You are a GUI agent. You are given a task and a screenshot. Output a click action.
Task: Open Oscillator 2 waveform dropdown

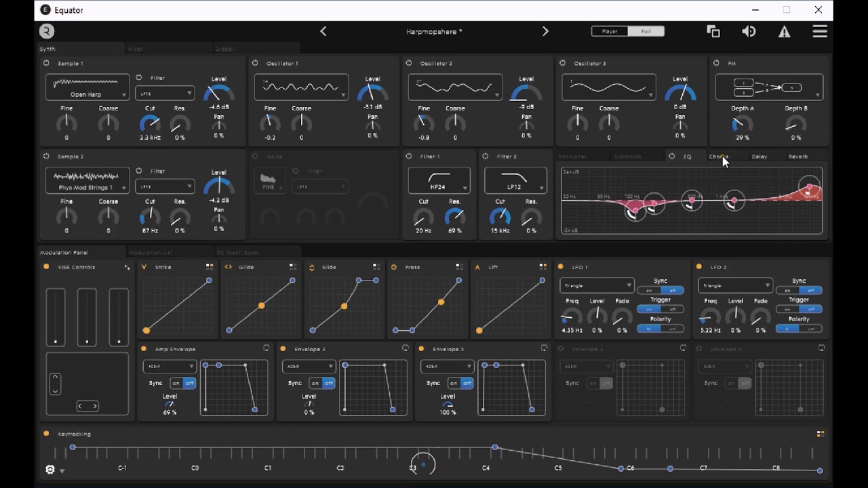455,87
